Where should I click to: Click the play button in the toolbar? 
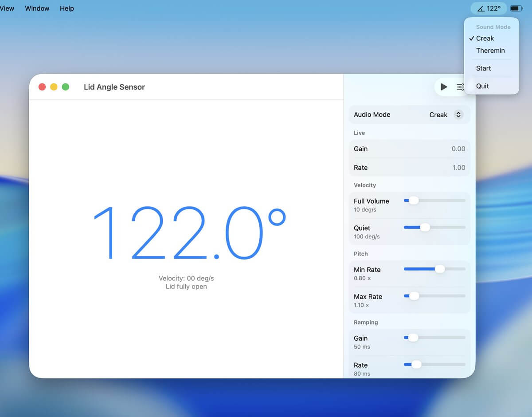(x=444, y=87)
